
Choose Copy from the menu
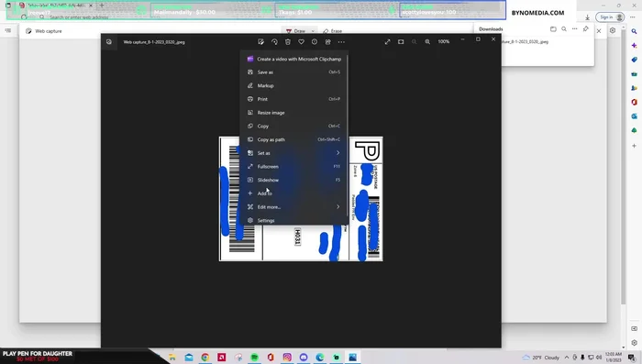pos(294,127)
